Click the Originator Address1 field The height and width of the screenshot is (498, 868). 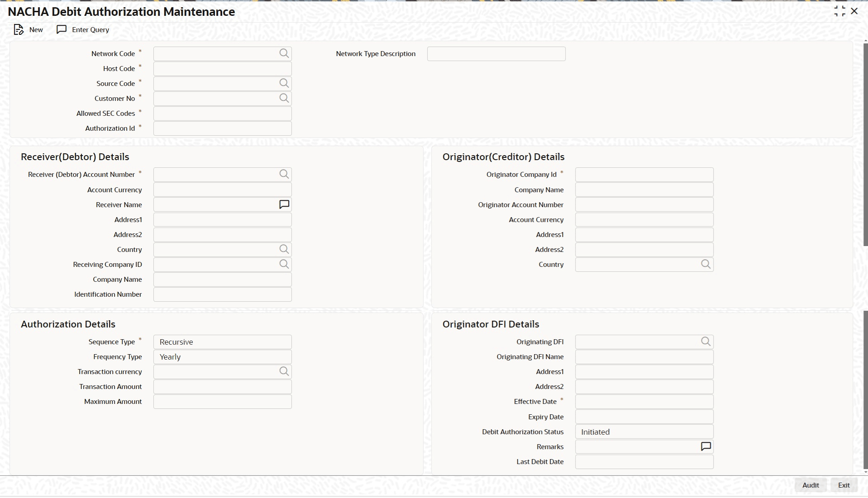tap(644, 235)
